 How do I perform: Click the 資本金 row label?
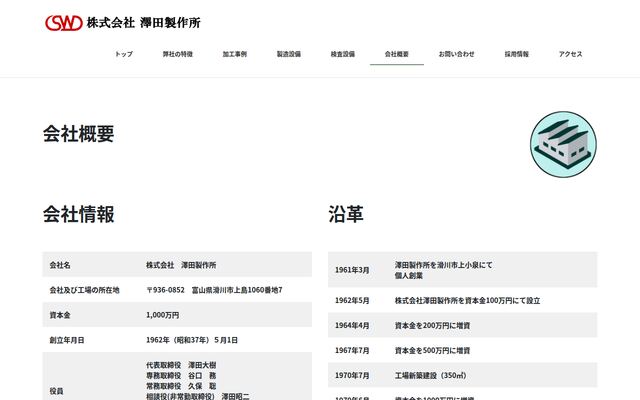[x=60, y=315]
